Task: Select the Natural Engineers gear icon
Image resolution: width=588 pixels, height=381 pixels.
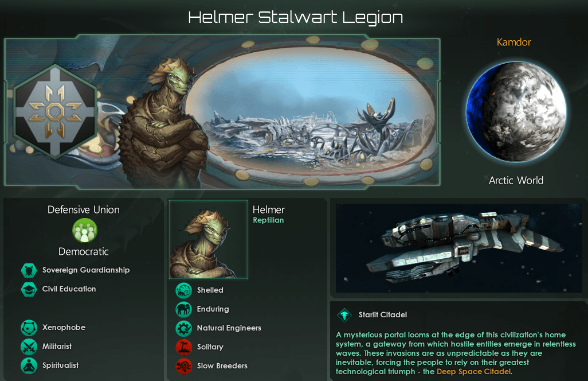Action: 184,328
